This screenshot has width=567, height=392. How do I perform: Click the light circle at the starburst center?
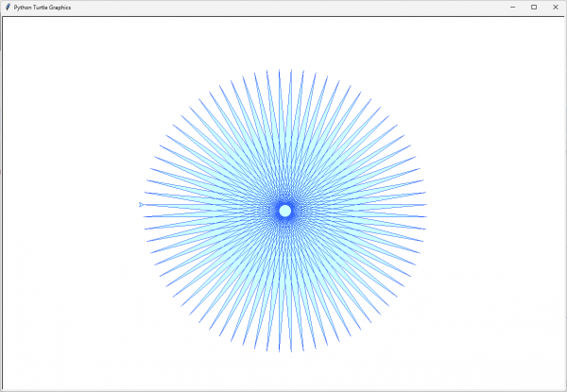pyautogui.click(x=285, y=211)
